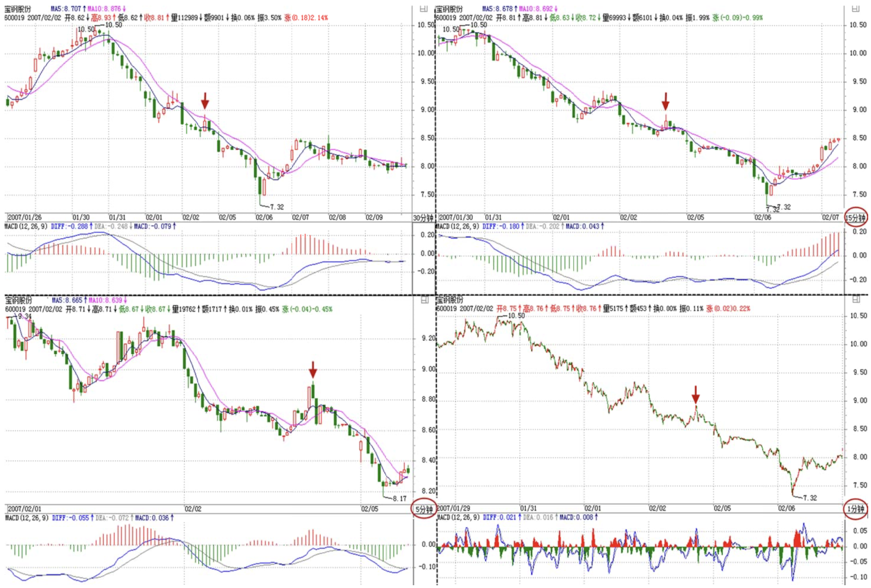Click the red arrow in the 1-minute chart
This screenshot has height=588, width=871.
coord(696,394)
